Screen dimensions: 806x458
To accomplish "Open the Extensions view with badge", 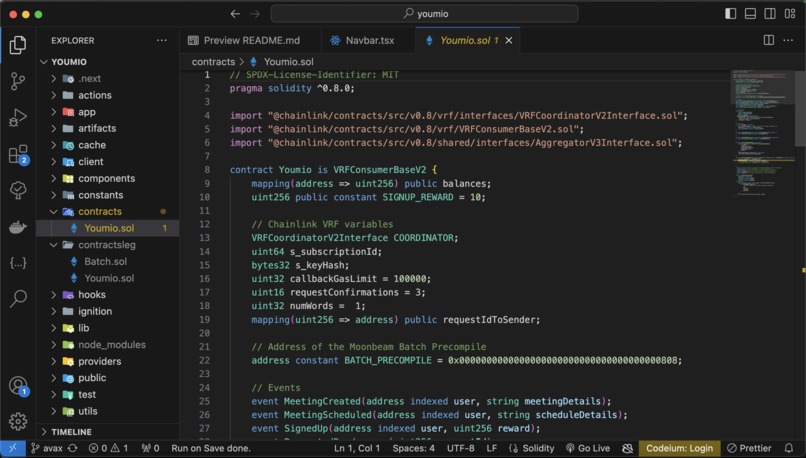I will click(19, 154).
